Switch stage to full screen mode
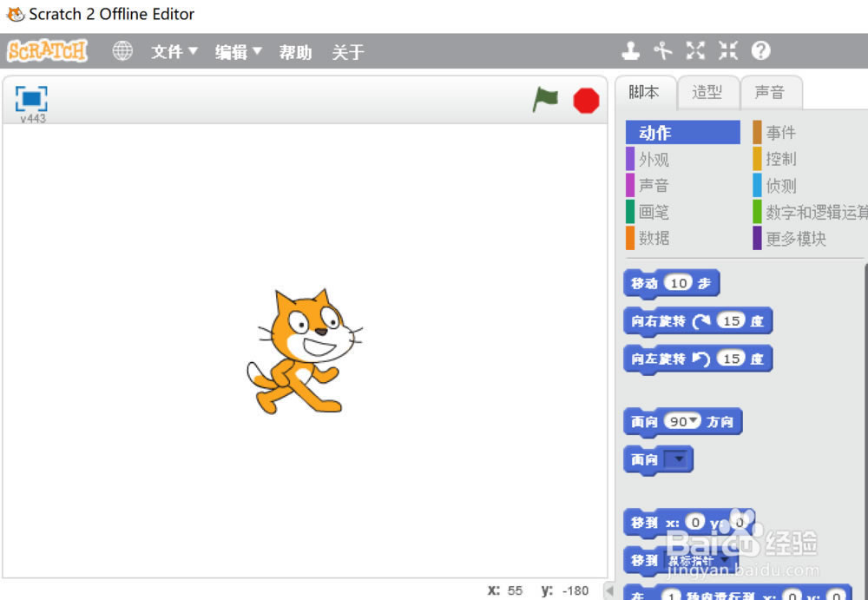Image resolution: width=868 pixels, height=600 pixels. (x=31, y=99)
